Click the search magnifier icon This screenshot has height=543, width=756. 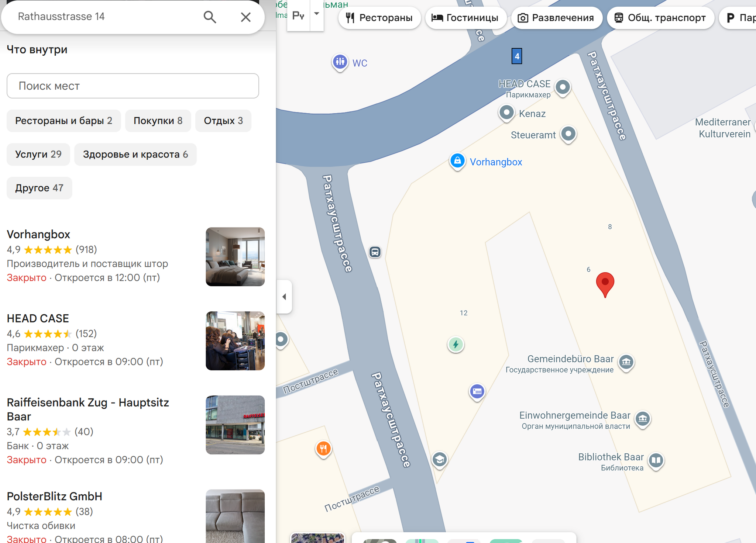pyautogui.click(x=210, y=17)
